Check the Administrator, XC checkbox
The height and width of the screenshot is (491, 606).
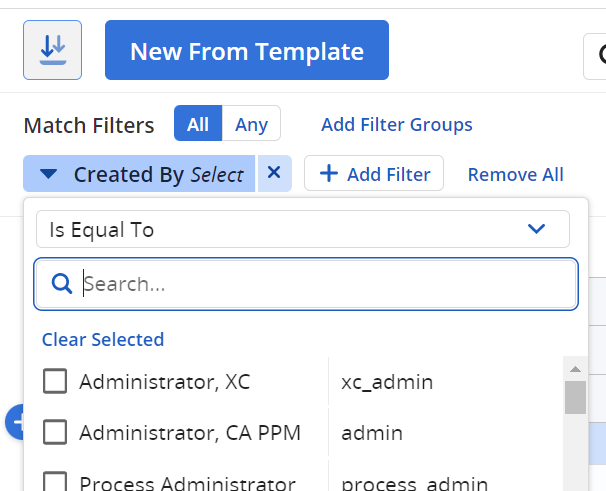pyautogui.click(x=56, y=381)
